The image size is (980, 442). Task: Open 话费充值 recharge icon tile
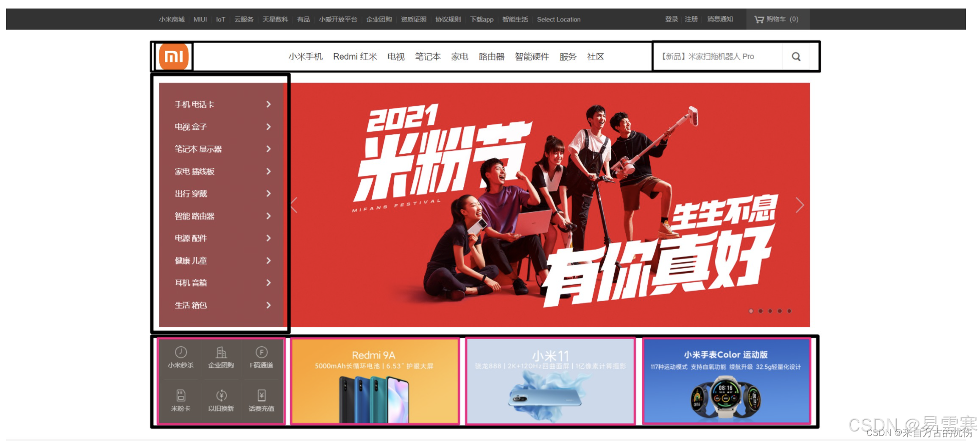[262, 401]
